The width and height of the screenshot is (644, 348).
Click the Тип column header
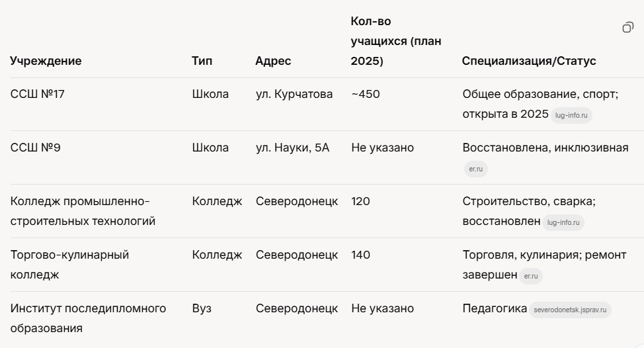point(202,61)
